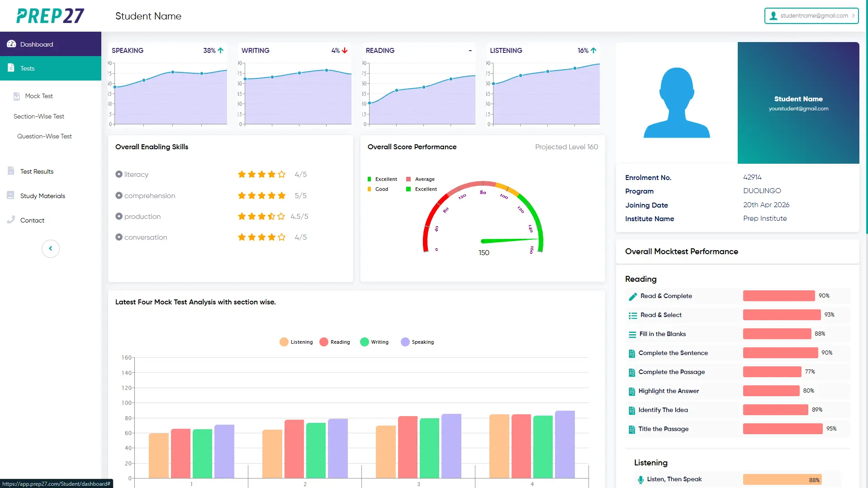Select the Test Results icon

tap(10, 171)
